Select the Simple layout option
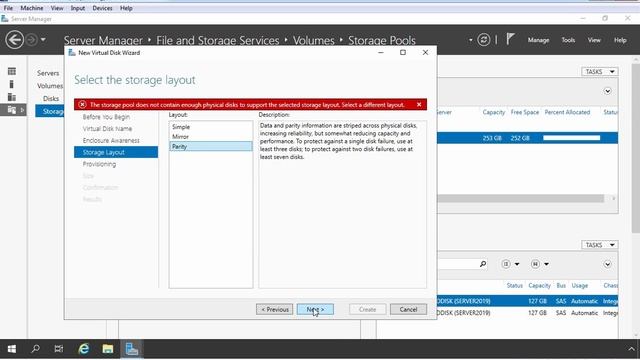This screenshot has height=360, width=640. pyautogui.click(x=211, y=127)
